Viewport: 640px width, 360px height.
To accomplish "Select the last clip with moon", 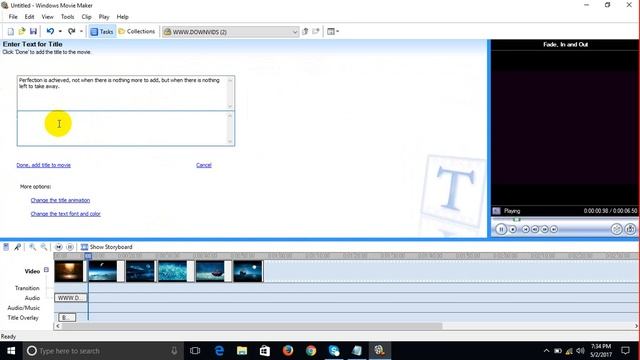I will point(248,271).
